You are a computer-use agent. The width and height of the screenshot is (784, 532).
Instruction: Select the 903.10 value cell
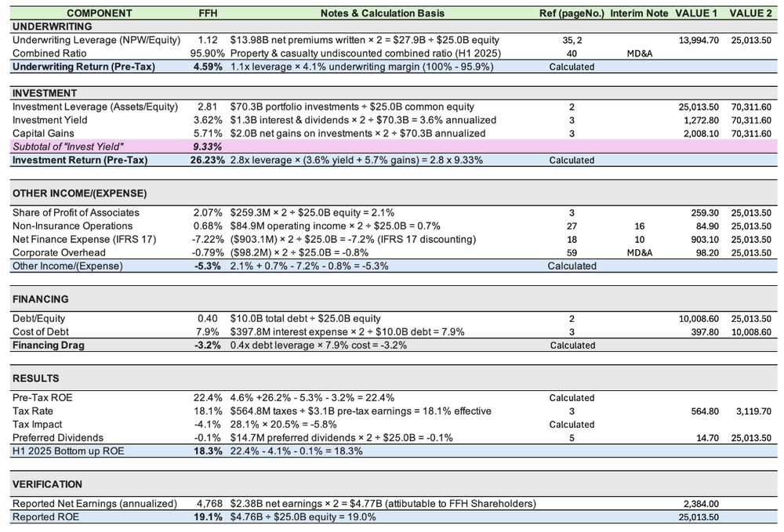click(x=705, y=239)
